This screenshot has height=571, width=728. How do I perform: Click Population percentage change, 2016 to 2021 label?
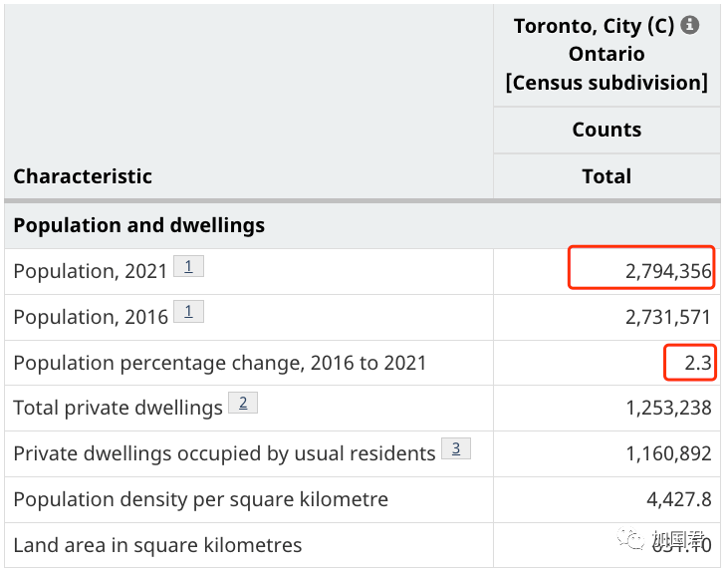pyautogui.click(x=220, y=363)
